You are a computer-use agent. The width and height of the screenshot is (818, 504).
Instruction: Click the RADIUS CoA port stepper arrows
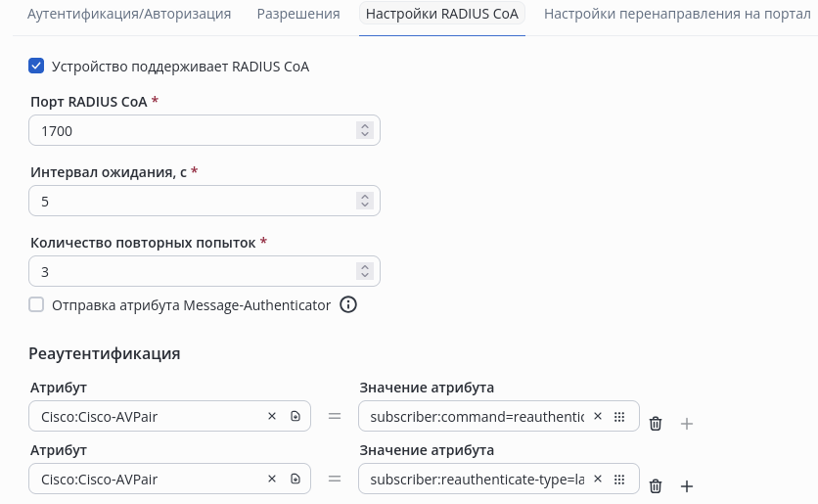[x=365, y=130]
